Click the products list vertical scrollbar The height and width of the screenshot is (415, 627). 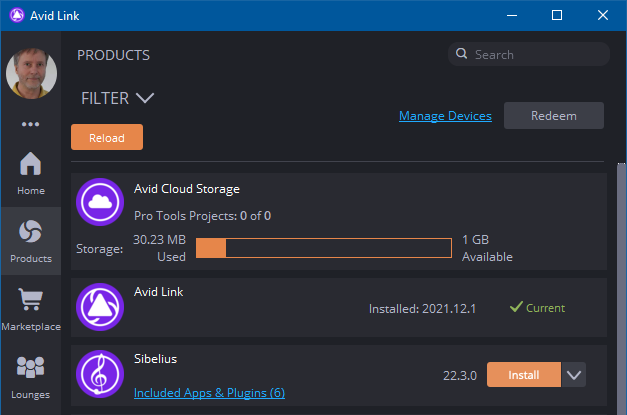click(x=621, y=288)
